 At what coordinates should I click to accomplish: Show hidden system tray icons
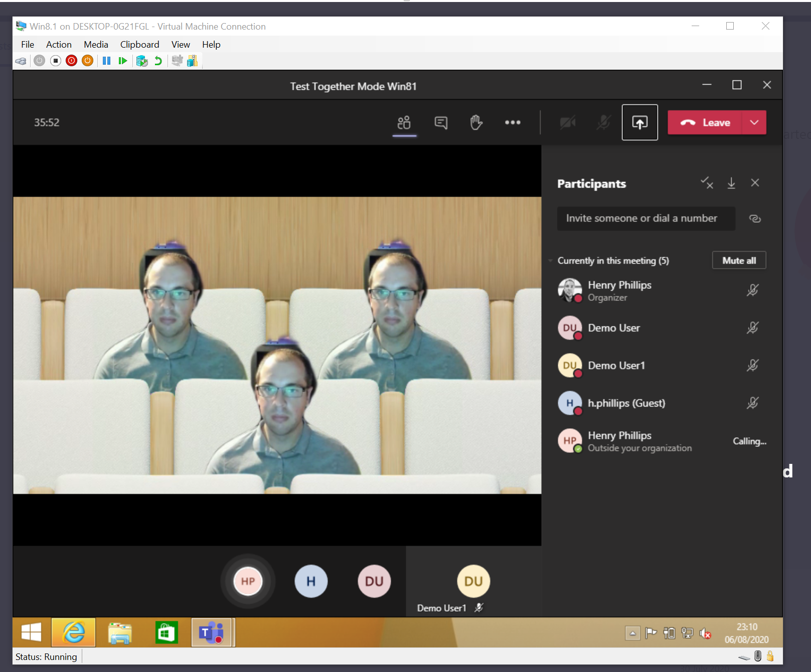point(632,633)
